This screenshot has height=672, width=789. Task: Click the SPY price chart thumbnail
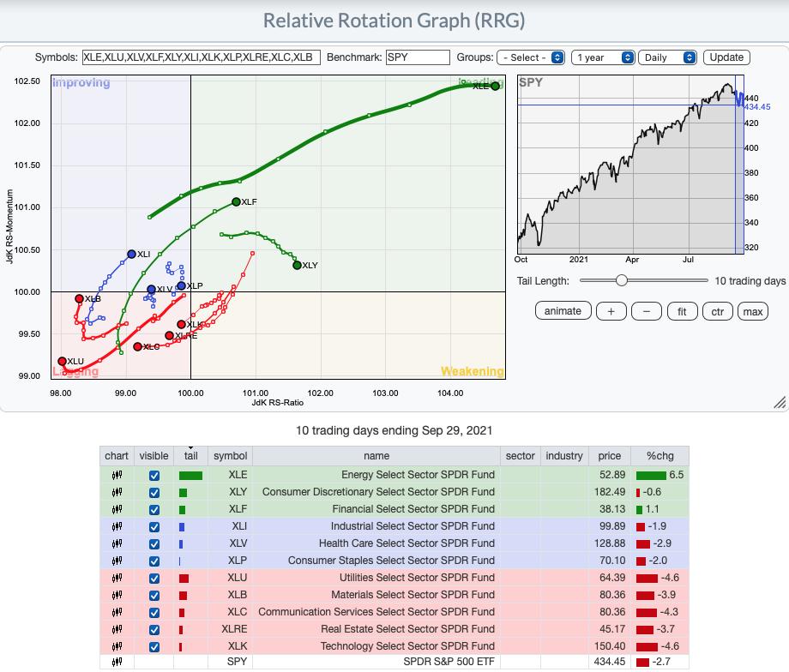click(630, 165)
